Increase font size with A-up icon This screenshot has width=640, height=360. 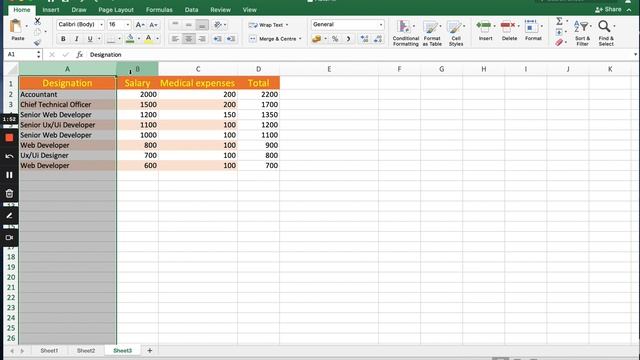pos(140,25)
